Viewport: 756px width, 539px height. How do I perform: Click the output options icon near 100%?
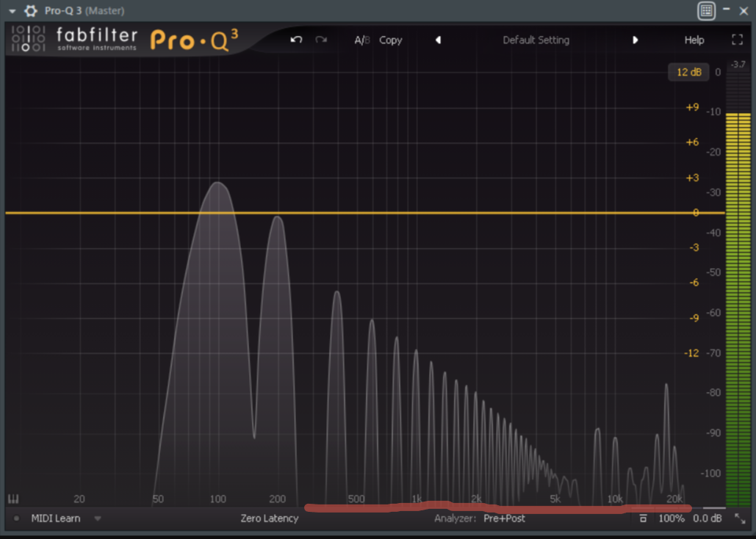[643, 518]
